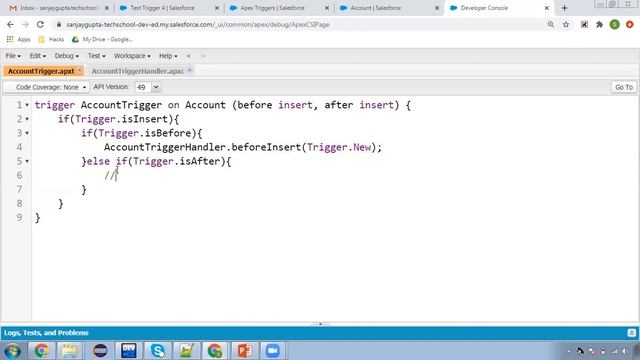The height and width of the screenshot is (360, 640).
Task: Click 'Trigger.isAfter' in the code editor
Action: [176, 161]
